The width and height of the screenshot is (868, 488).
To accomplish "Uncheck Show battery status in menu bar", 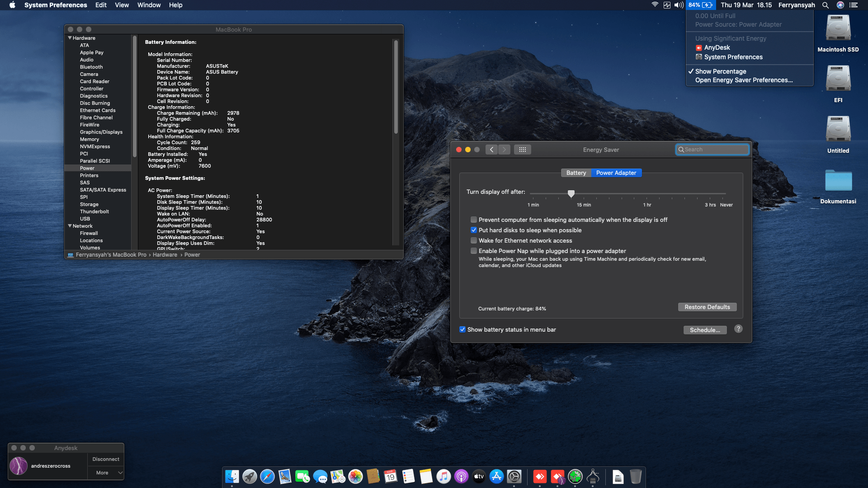I will (462, 329).
